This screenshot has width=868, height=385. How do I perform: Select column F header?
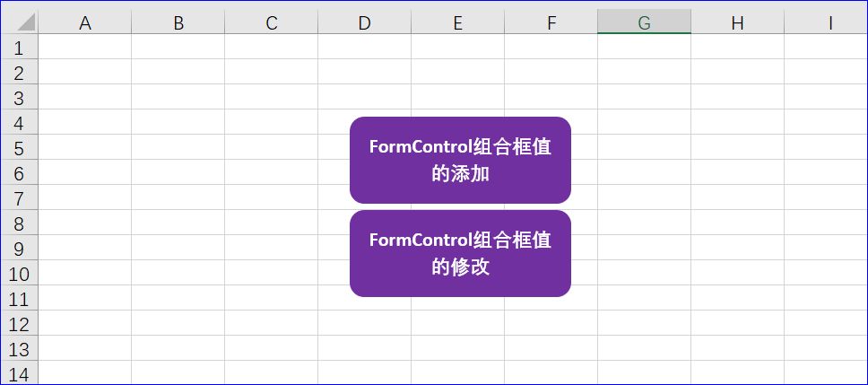[551, 23]
